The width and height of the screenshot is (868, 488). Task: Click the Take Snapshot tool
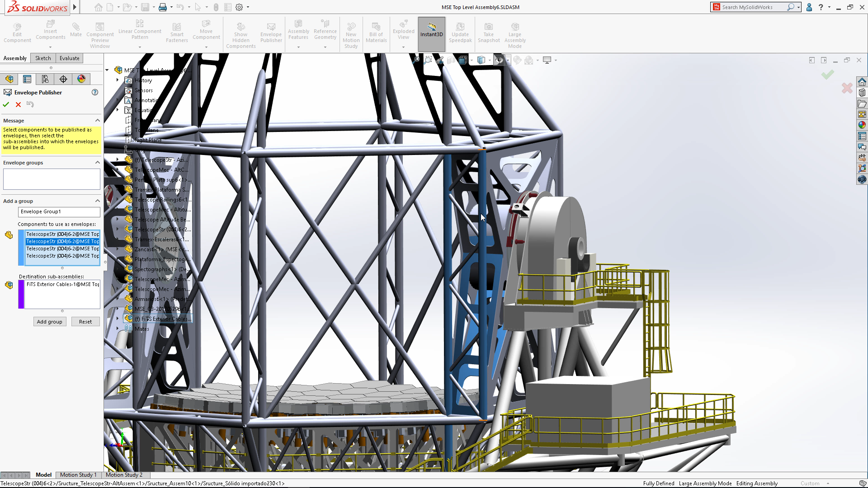click(488, 32)
